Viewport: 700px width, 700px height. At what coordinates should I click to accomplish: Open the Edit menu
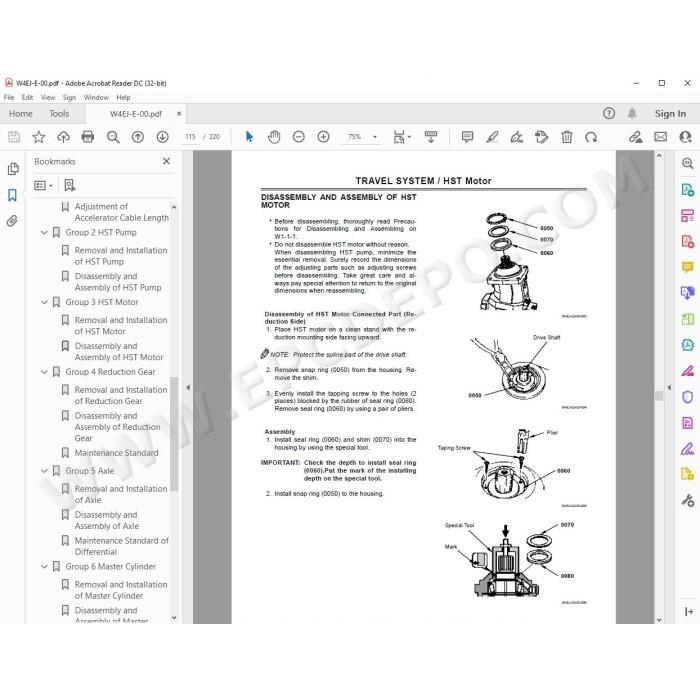coord(27,97)
